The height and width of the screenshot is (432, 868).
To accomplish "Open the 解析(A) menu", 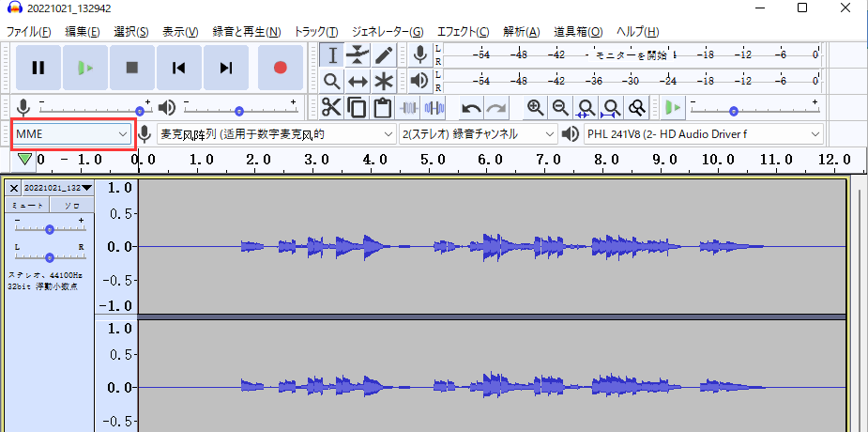I will [x=522, y=32].
